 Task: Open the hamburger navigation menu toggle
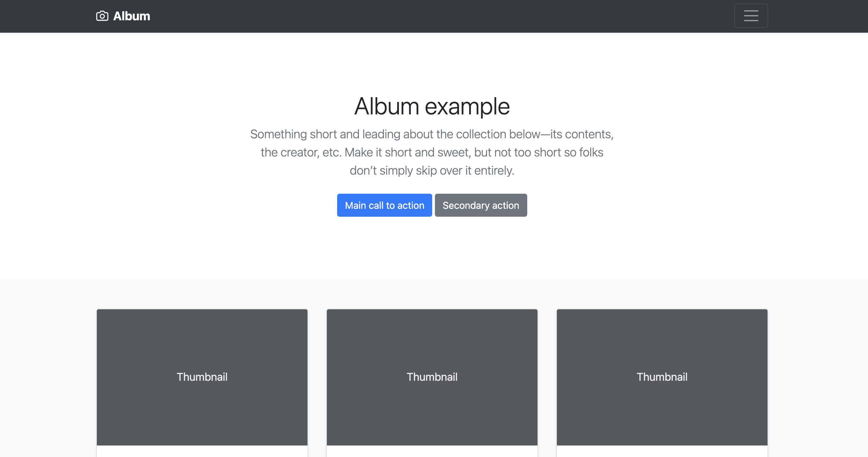pos(751,16)
